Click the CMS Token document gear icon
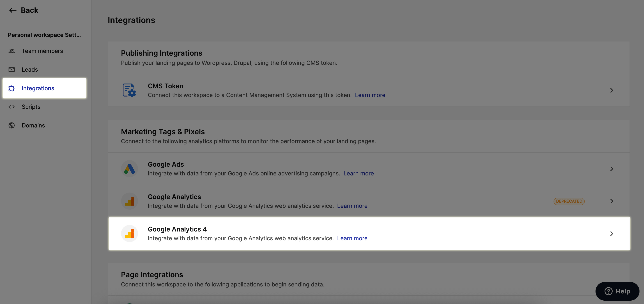The image size is (644, 304). click(x=129, y=90)
